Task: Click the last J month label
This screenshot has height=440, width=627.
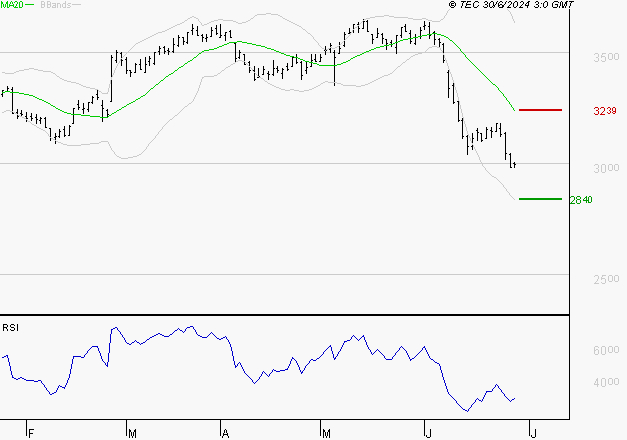Action: tap(533, 433)
